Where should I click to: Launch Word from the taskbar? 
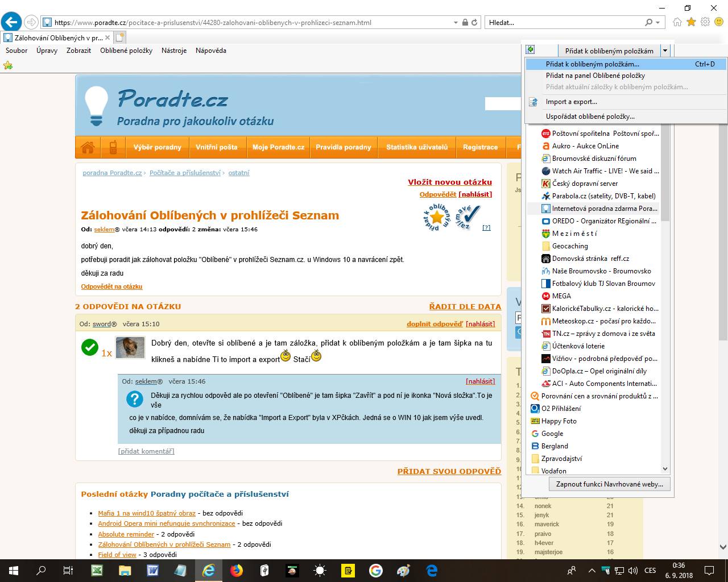pos(152,571)
